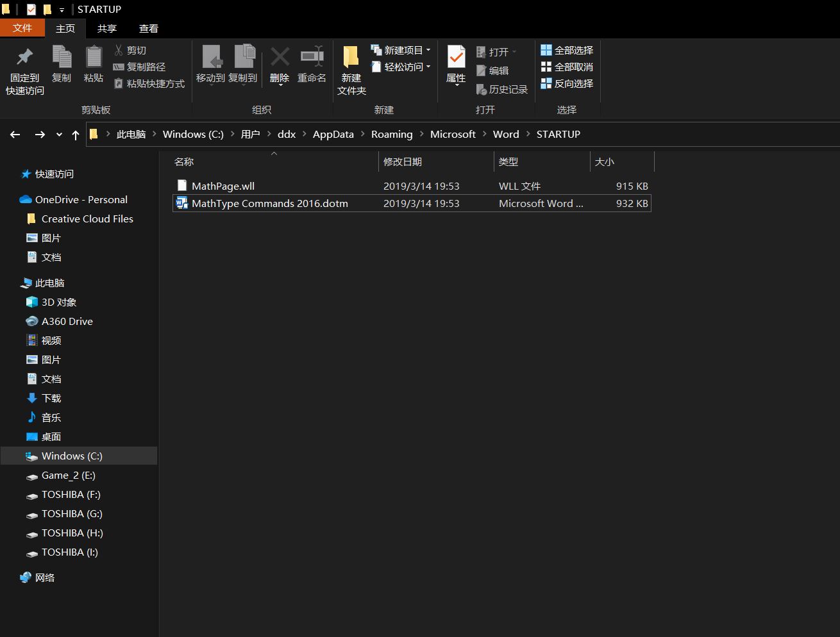Select 此电脑 in the navigation pane
The width and height of the screenshot is (840, 637).
pyautogui.click(x=49, y=283)
